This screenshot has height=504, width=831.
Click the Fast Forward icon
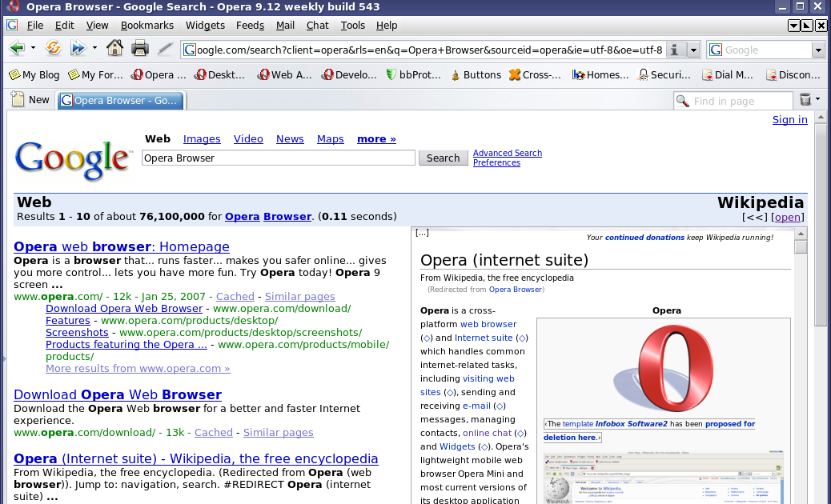pyautogui.click(x=78, y=49)
